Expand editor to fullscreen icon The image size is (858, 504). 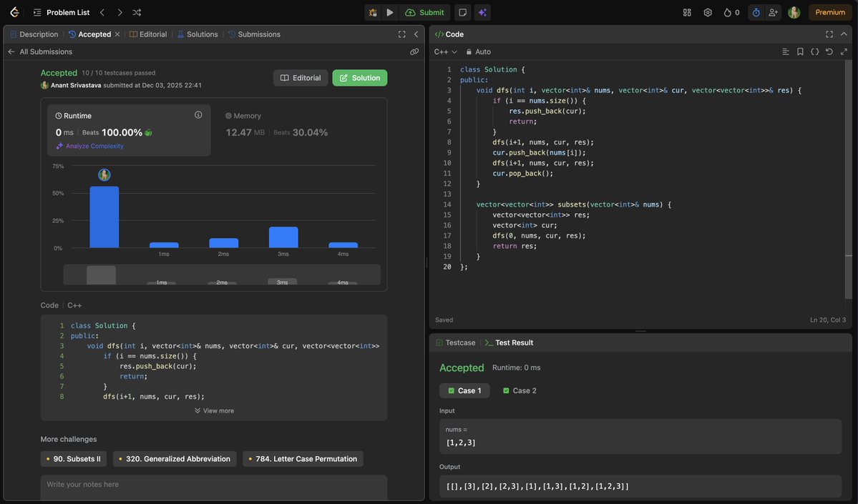point(844,51)
